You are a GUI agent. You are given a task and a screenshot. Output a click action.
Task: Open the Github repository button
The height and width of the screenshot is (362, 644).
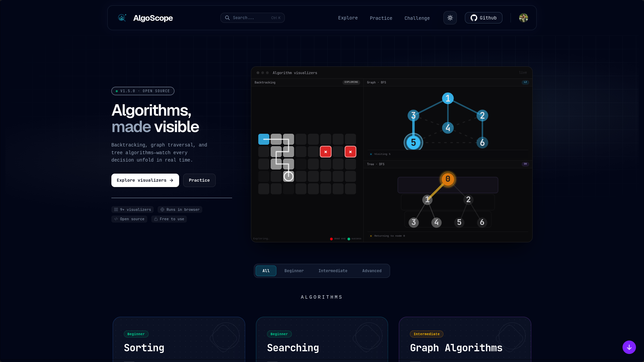click(483, 18)
